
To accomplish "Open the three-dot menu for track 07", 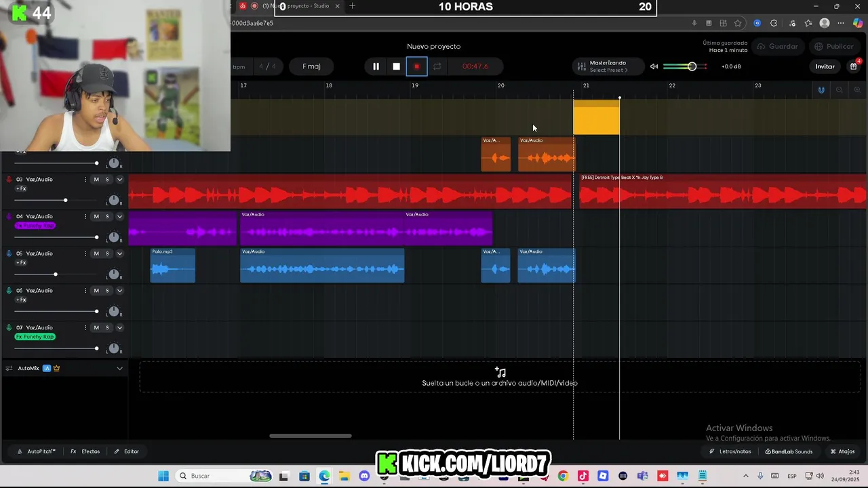I will pyautogui.click(x=85, y=327).
